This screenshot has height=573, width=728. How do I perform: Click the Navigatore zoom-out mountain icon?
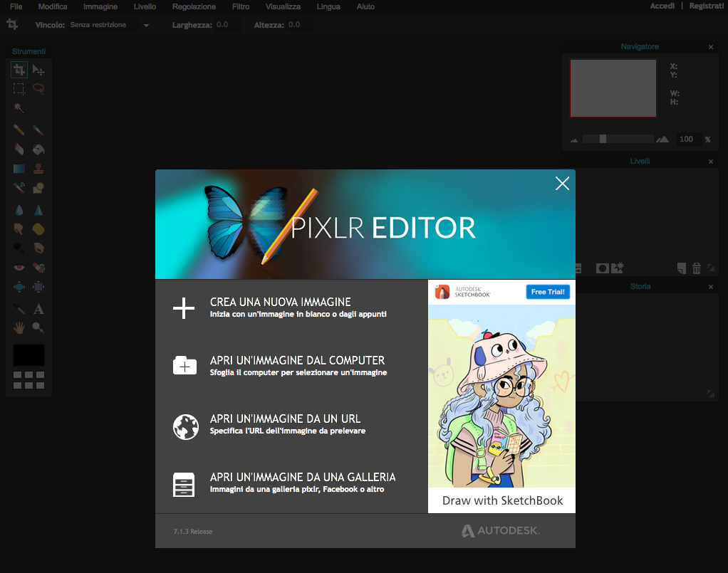tap(574, 140)
